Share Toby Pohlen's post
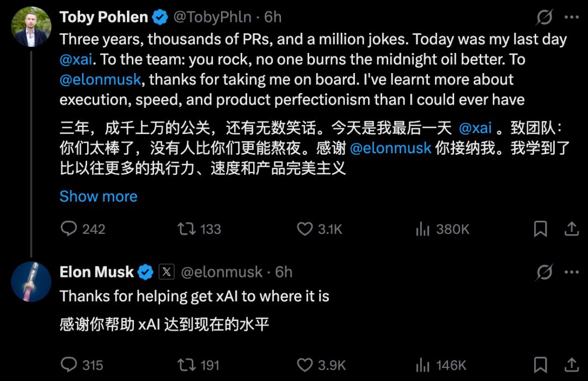 click(571, 229)
